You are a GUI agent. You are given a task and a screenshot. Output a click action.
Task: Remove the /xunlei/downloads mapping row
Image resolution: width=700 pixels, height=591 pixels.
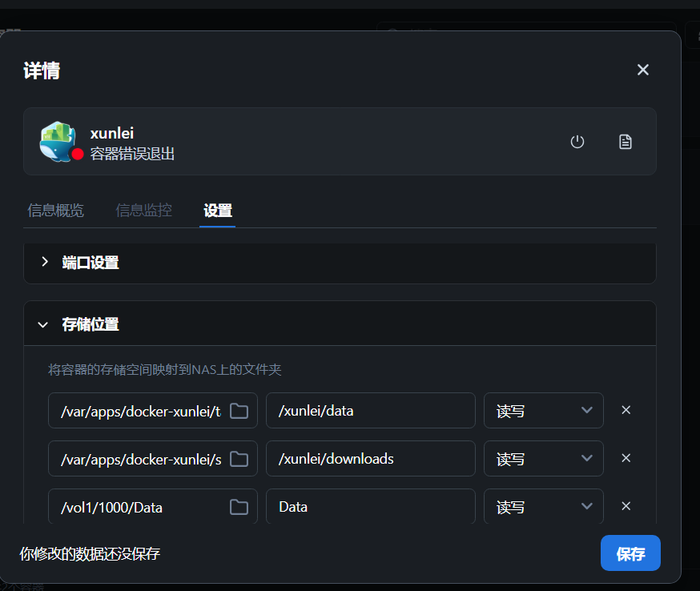coord(626,458)
